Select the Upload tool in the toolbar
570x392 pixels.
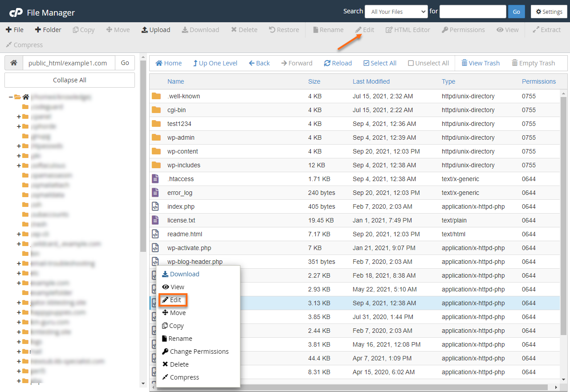pyautogui.click(x=155, y=29)
